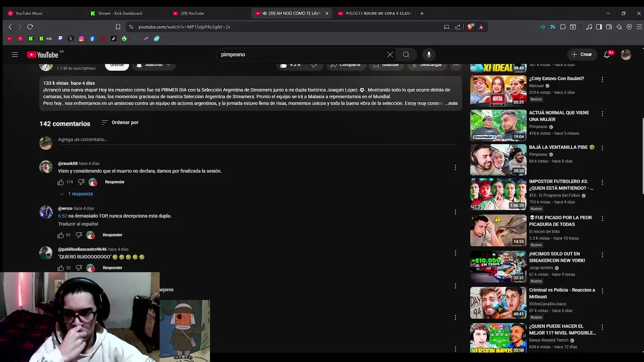Image resolution: width=644 pixels, height=362 pixels.
Task: Toggle the browser sidebar panel
Action: [x=599, y=27]
